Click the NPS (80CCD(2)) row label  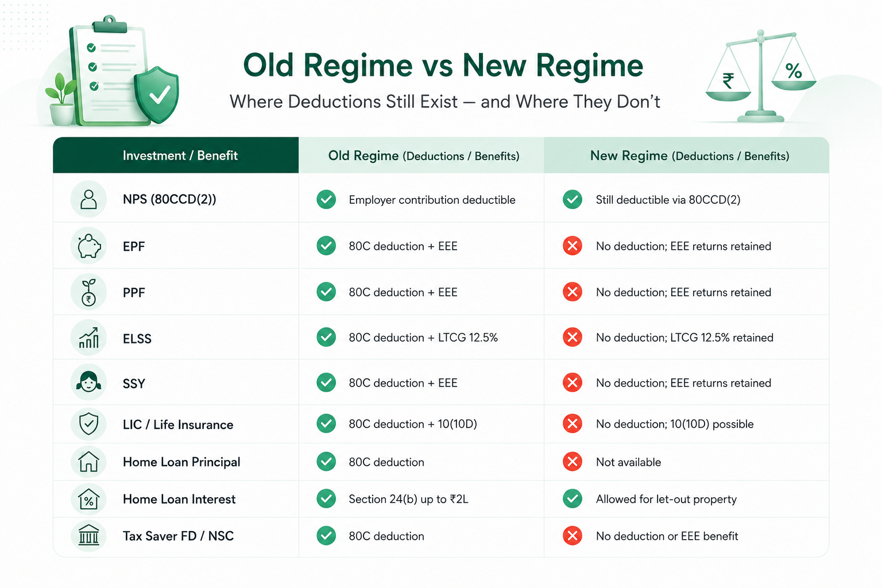[x=169, y=199]
